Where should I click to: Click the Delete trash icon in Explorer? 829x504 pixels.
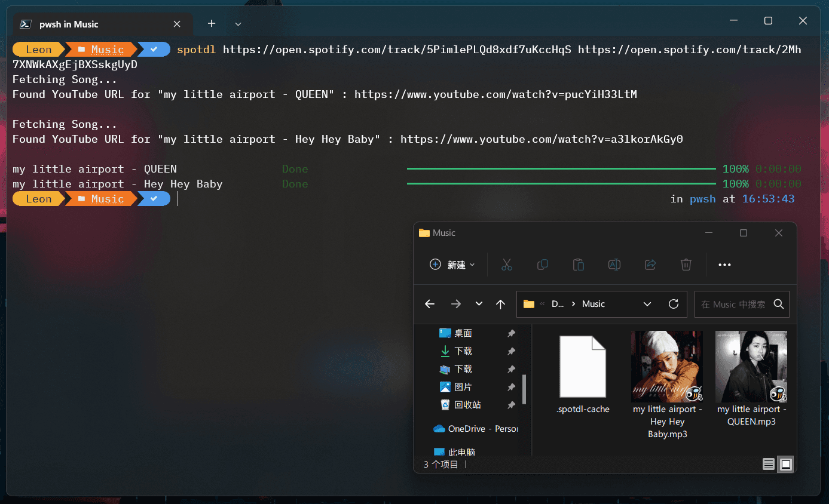coord(686,265)
